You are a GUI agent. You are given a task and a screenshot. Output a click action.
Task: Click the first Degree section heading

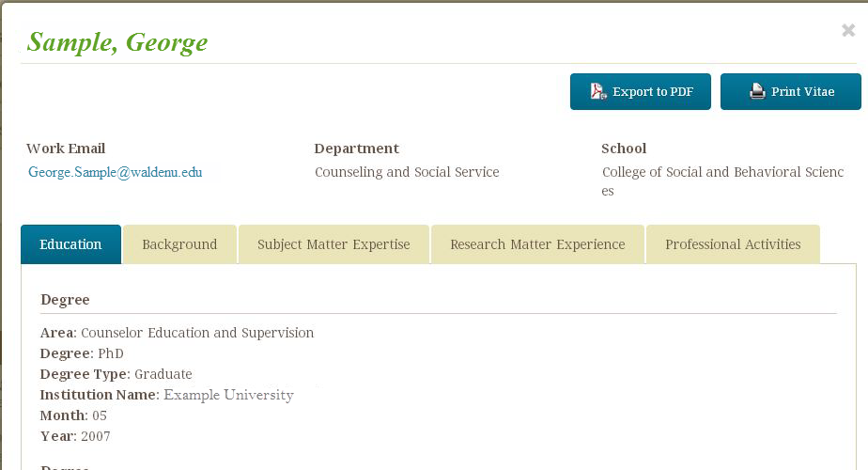point(65,300)
